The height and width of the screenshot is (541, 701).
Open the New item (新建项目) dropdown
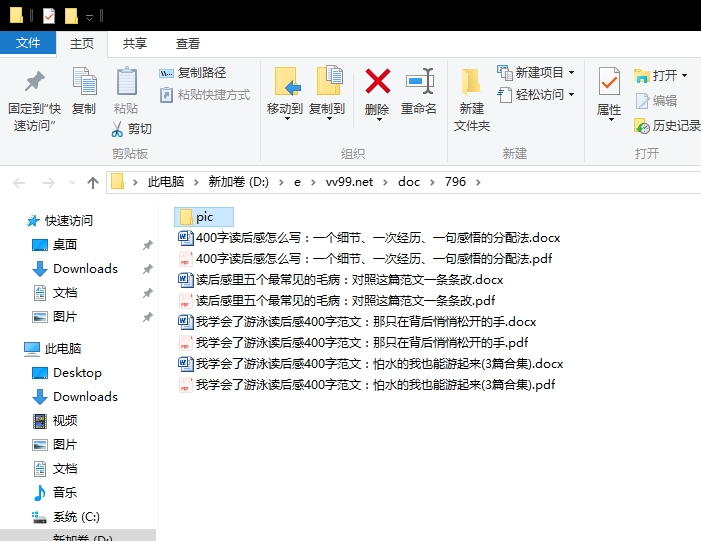click(536, 72)
